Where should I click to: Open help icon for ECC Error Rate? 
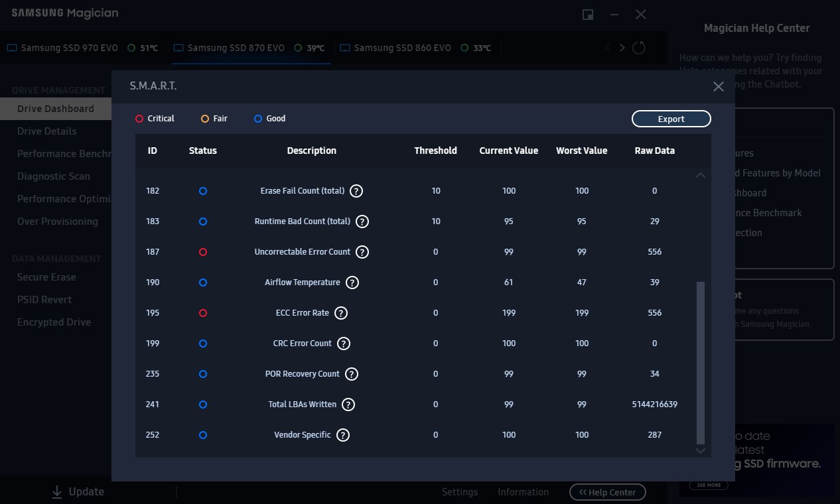pos(341,313)
